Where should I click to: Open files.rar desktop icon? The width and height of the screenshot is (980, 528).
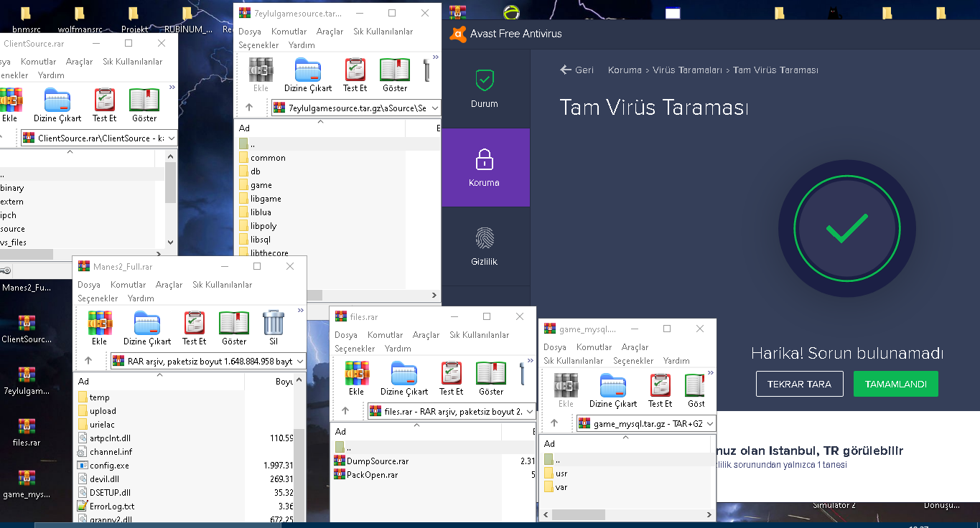[x=27, y=432]
